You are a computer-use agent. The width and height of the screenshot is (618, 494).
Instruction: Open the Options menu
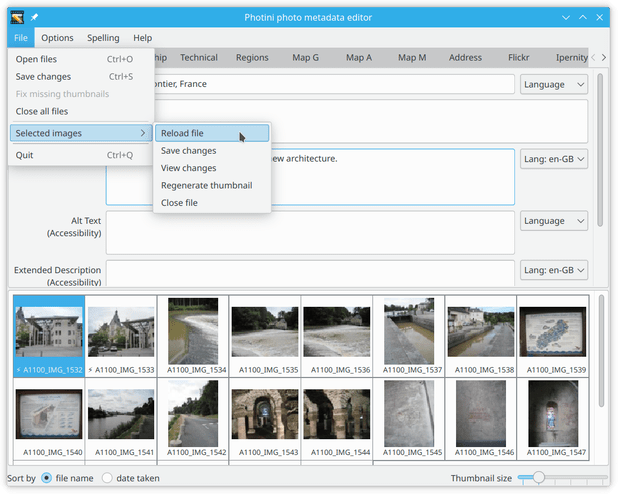(58, 38)
